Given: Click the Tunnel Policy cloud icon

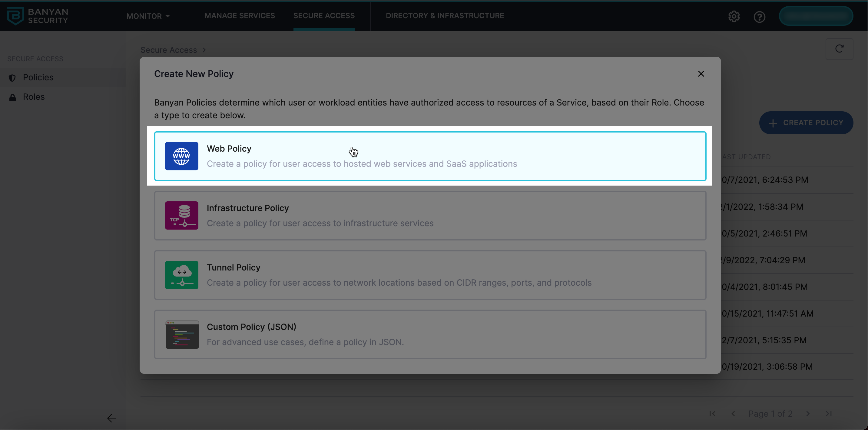Looking at the screenshot, I should click(181, 274).
